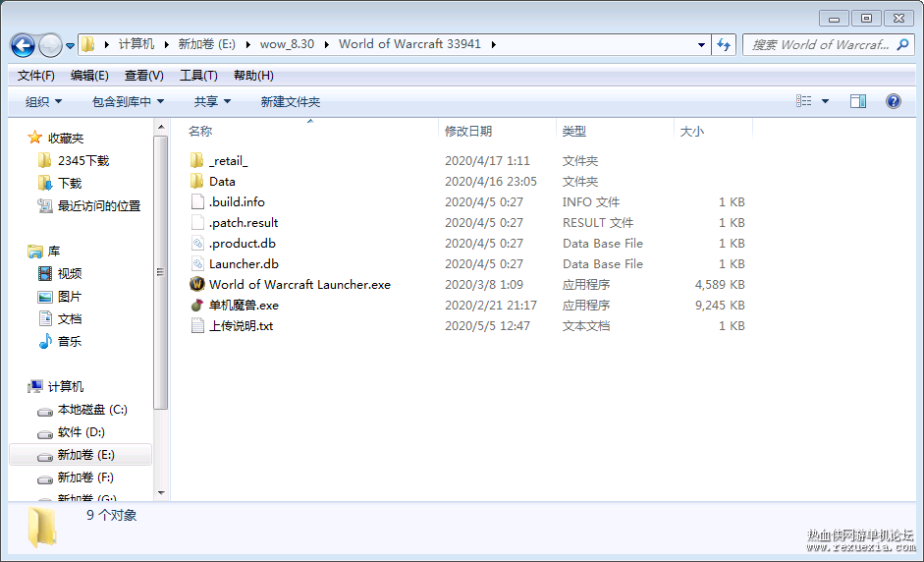Click the 库 libraries icon
The width and height of the screenshot is (924, 562).
pos(35,252)
